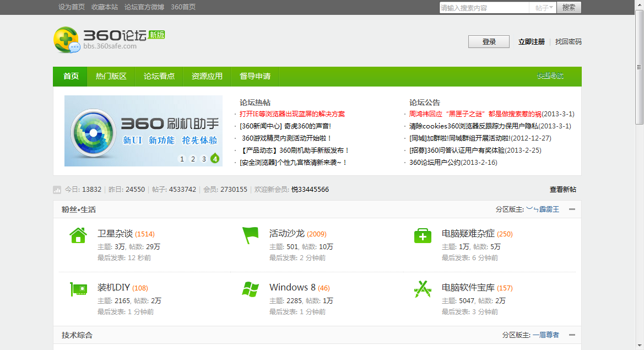The width and height of the screenshot is (644, 350).
Task: Open the 电脑软件宝库 forum title
Action: 468,287
